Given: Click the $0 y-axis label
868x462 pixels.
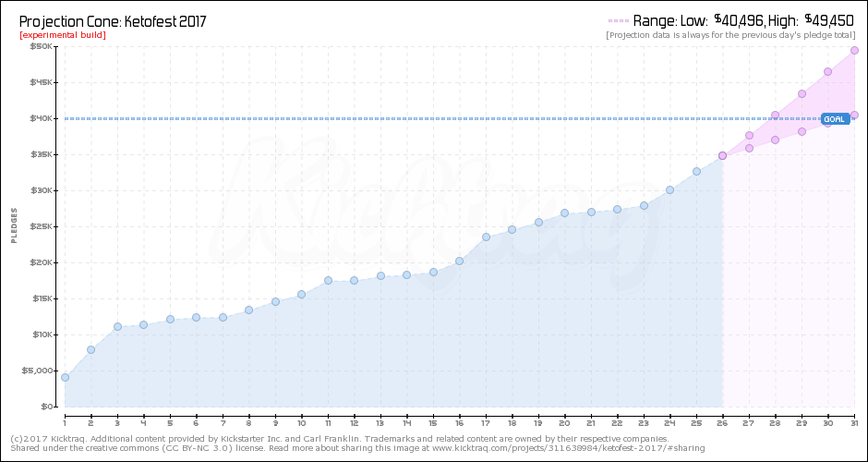Looking at the screenshot, I should click(x=46, y=407).
